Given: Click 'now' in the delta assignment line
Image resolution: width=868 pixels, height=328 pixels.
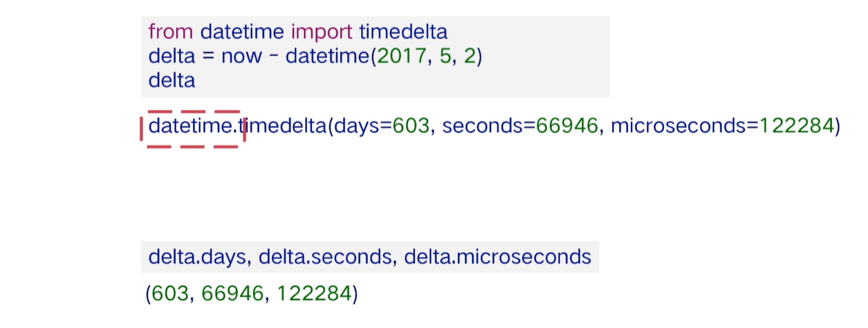Looking at the screenshot, I should pos(241,56).
